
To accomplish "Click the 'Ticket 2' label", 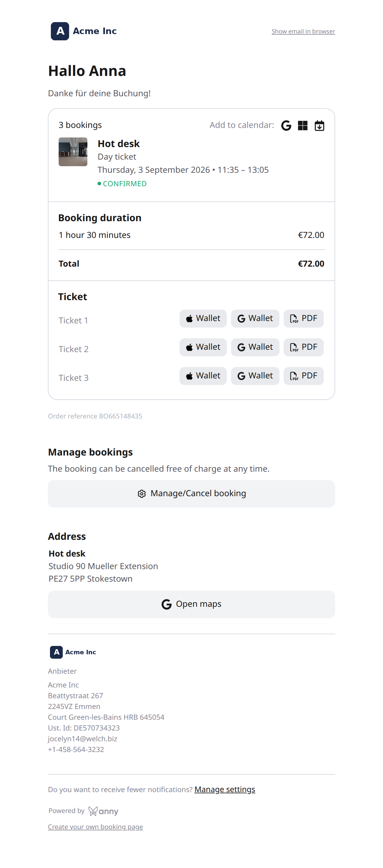I will [x=74, y=349].
